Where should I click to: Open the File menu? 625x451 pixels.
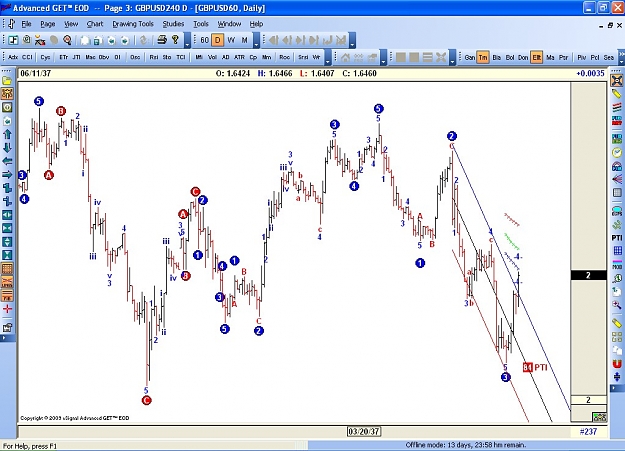tap(26, 24)
